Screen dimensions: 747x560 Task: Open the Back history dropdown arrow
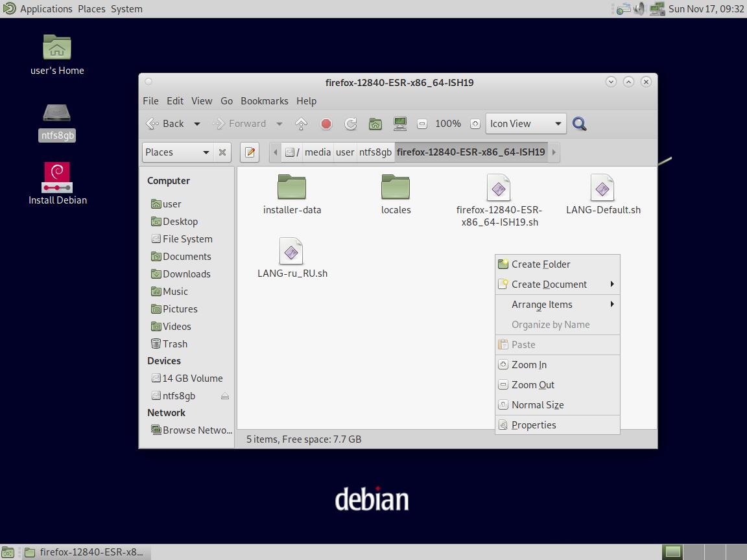coord(196,124)
